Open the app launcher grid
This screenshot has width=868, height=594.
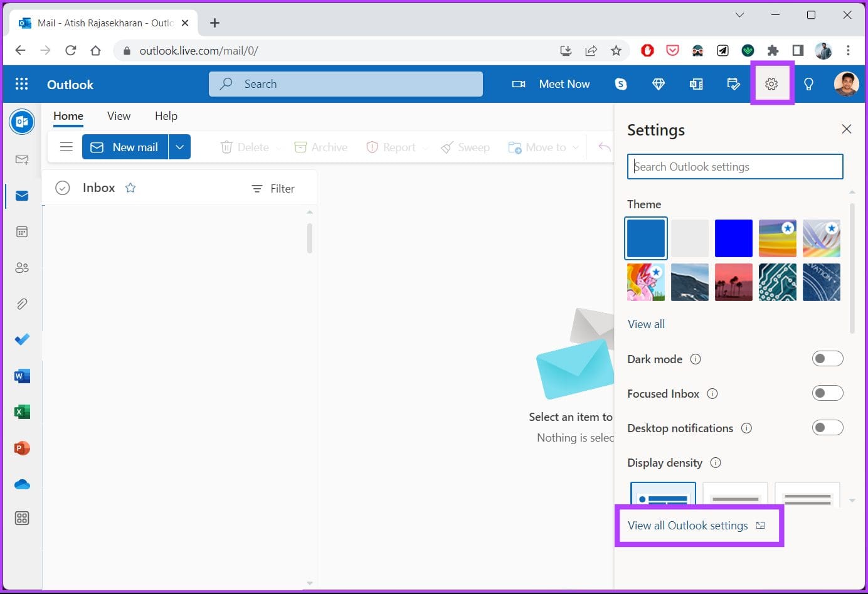coord(21,84)
